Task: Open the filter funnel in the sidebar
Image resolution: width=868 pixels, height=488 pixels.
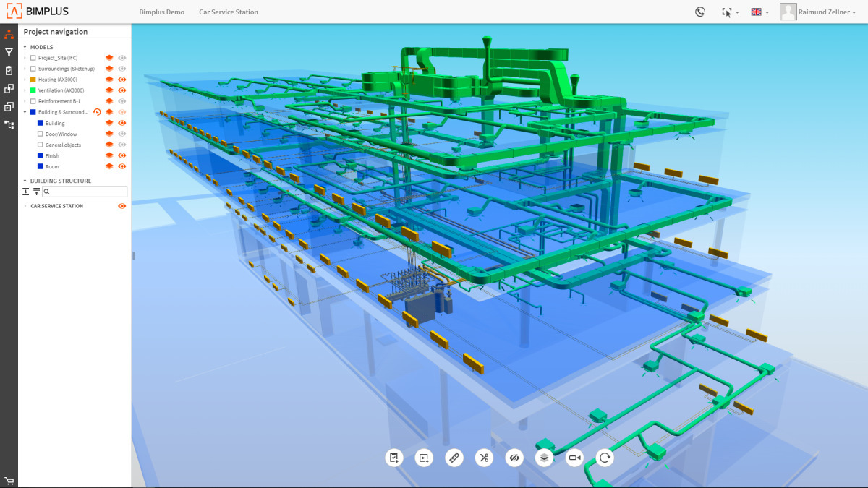Action: (x=9, y=52)
